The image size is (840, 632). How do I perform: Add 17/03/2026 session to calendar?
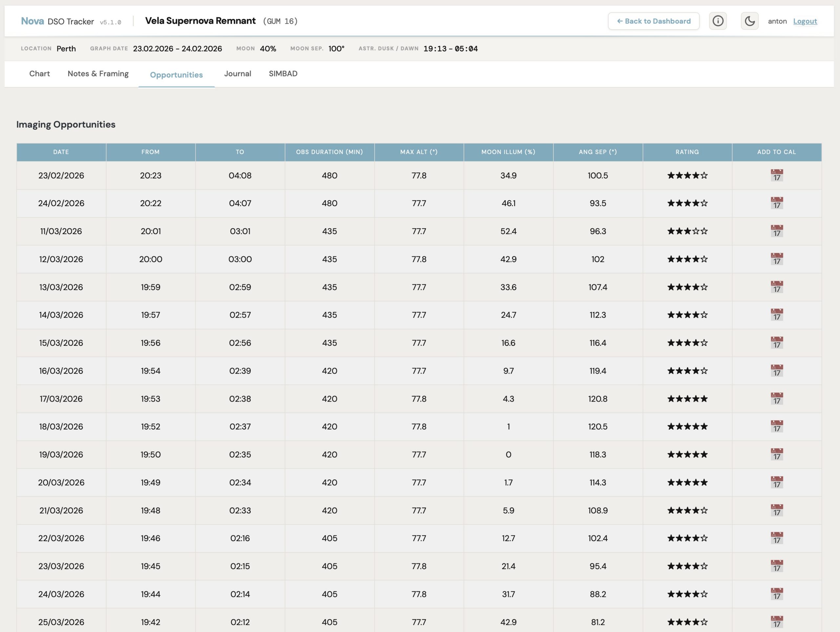777,399
